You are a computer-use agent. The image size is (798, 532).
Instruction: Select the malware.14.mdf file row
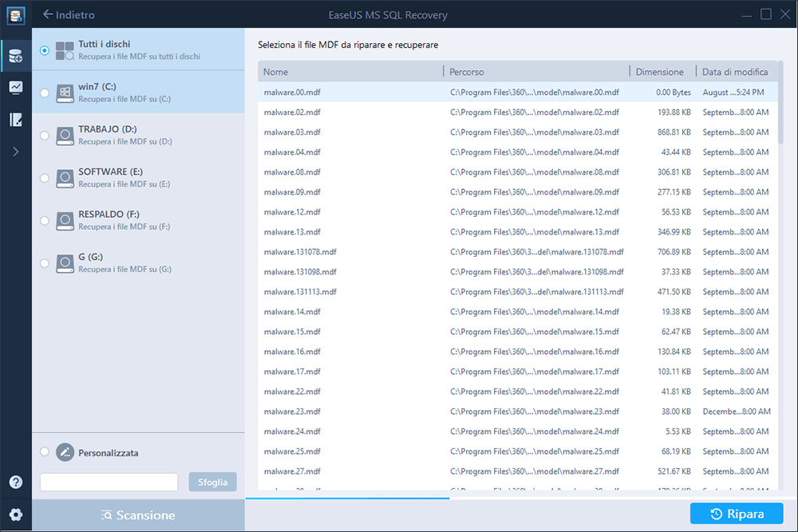pos(518,312)
